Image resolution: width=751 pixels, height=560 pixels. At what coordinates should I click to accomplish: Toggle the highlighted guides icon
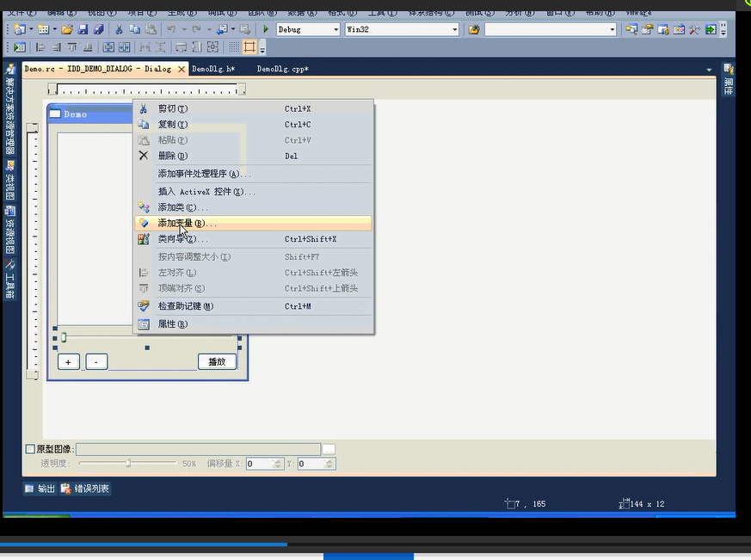click(x=249, y=47)
